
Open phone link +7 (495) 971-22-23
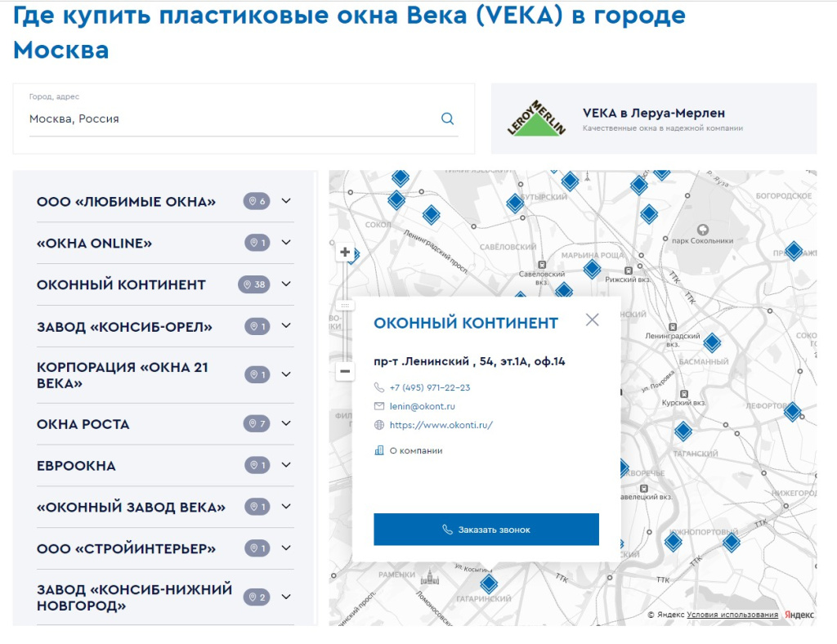(x=430, y=387)
